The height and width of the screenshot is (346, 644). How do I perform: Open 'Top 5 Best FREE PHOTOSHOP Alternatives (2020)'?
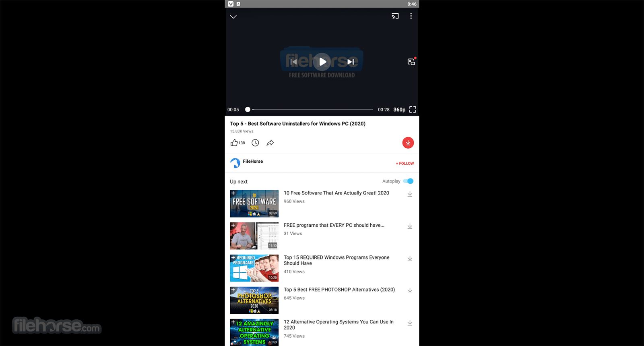(x=339, y=290)
